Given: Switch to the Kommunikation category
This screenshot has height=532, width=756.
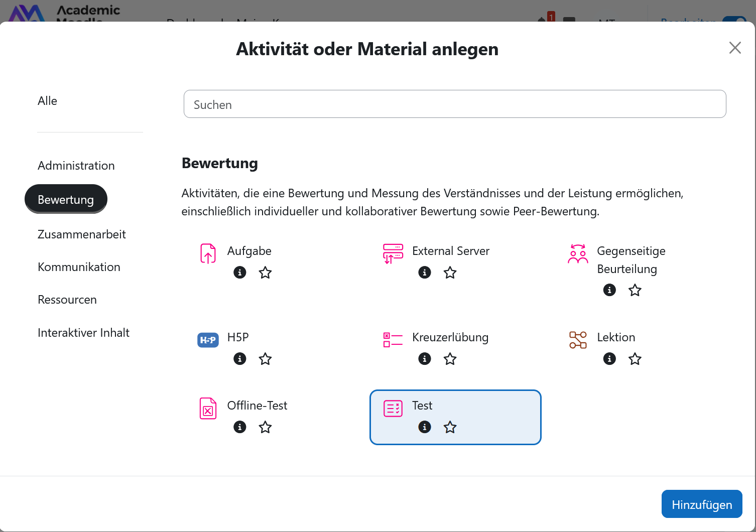Looking at the screenshot, I should click(x=79, y=267).
